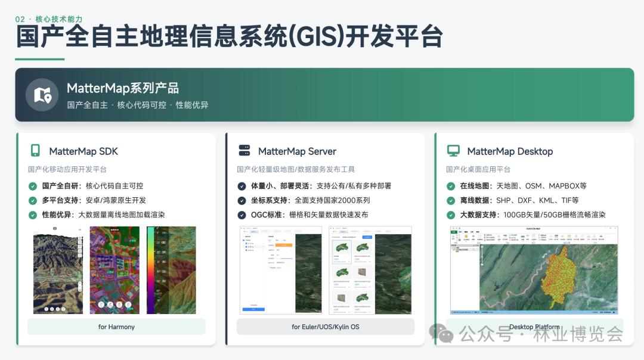The height and width of the screenshot is (360, 644).
Task: Click the dark check icon beside OGC标准
Action: click(x=242, y=215)
